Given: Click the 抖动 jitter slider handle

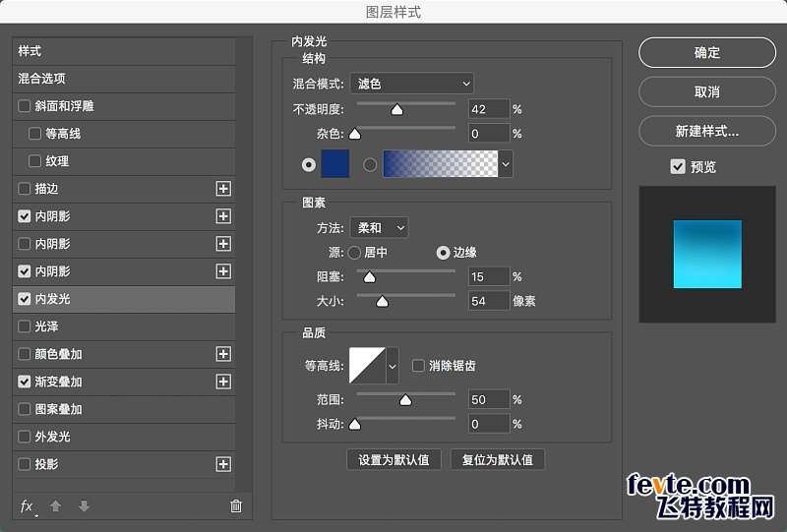Looking at the screenshot, I should 355,424.
